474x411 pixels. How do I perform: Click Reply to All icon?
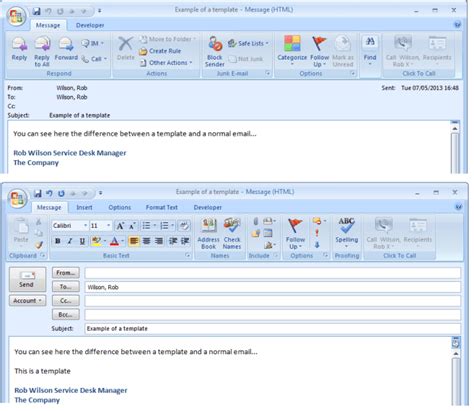[42, 51]
